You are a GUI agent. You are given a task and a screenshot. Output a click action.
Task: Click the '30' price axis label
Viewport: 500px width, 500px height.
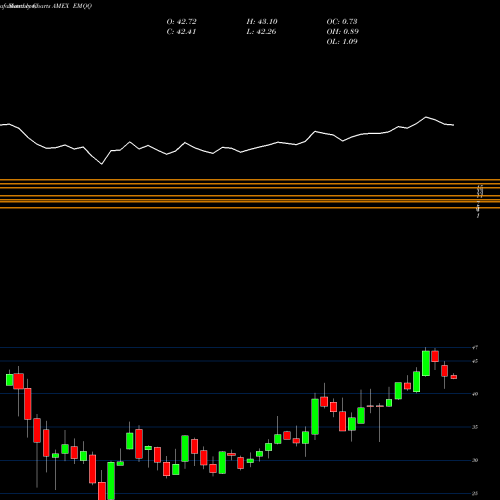pyautogui.click(x=475, y=460)
